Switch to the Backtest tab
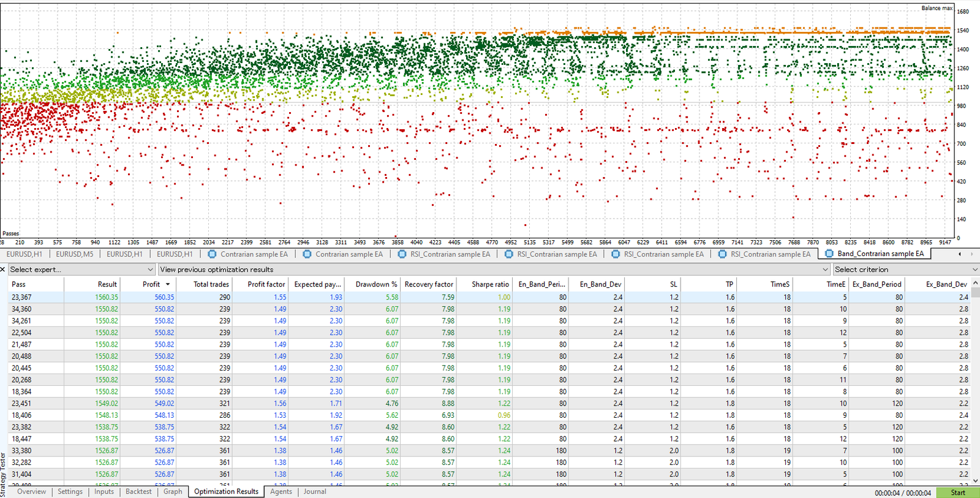The width and height of the screenshot is (980, 498). [x=138, y=491]
